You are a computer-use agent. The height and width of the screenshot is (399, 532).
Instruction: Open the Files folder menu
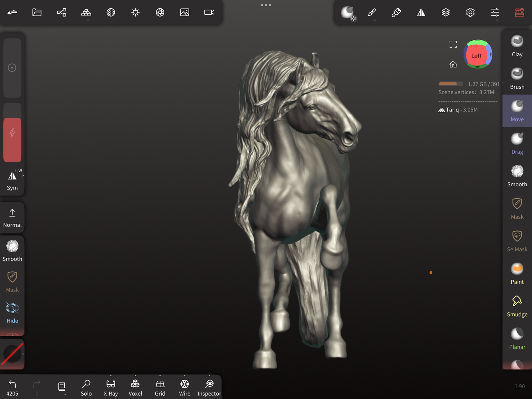(37, 13)
